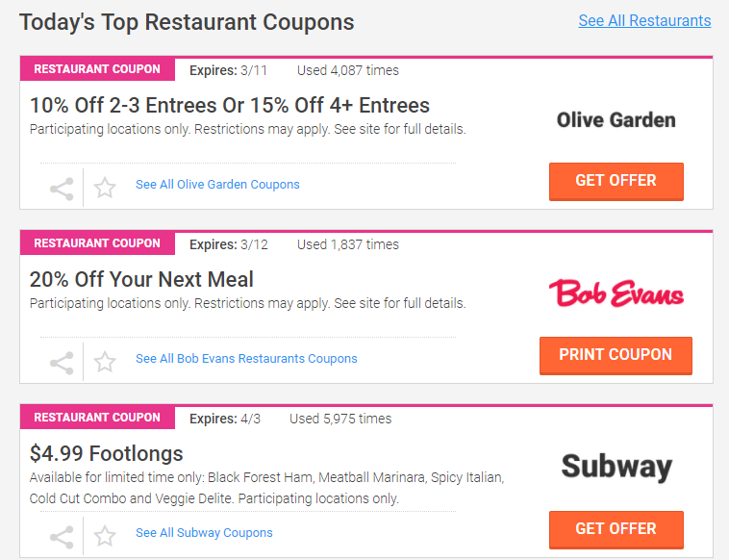Click the Subway brand name

[616, 467]
